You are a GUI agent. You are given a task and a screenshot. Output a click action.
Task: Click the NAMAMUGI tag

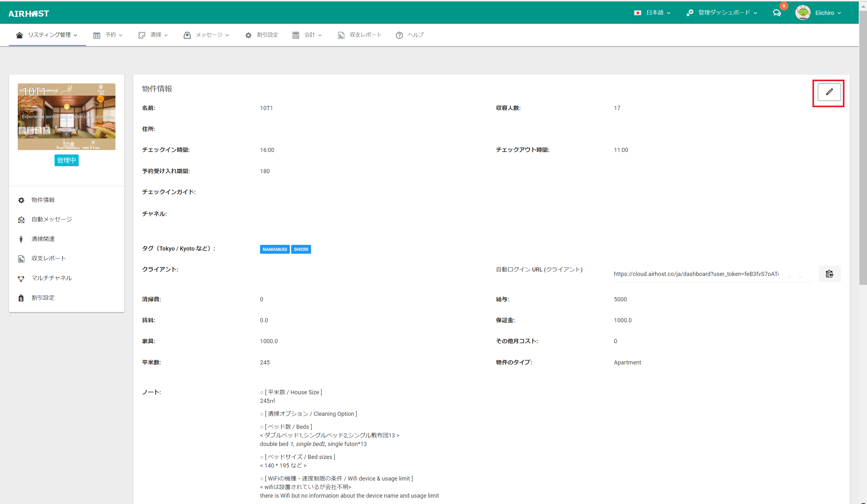(x=275, y=249)
